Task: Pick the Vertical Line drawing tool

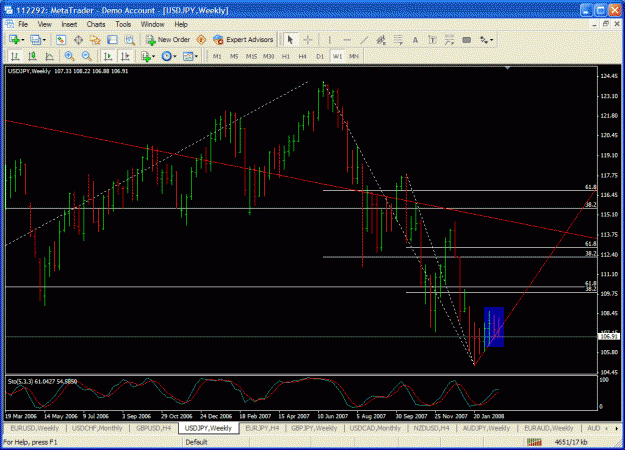Action: pyautogui.click(x=329, y=40)
